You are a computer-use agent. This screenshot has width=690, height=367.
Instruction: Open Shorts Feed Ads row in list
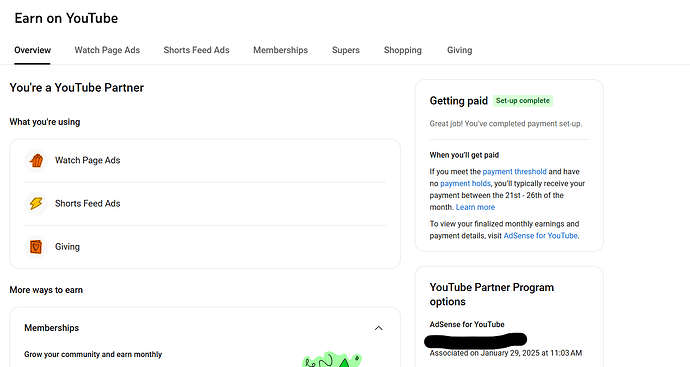[205, 203]
